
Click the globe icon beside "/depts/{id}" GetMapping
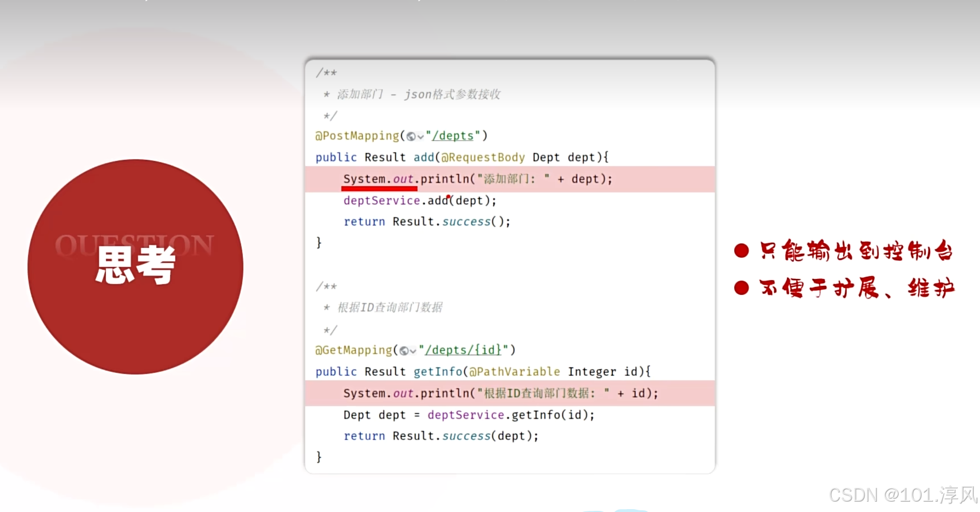pos(404,350)
